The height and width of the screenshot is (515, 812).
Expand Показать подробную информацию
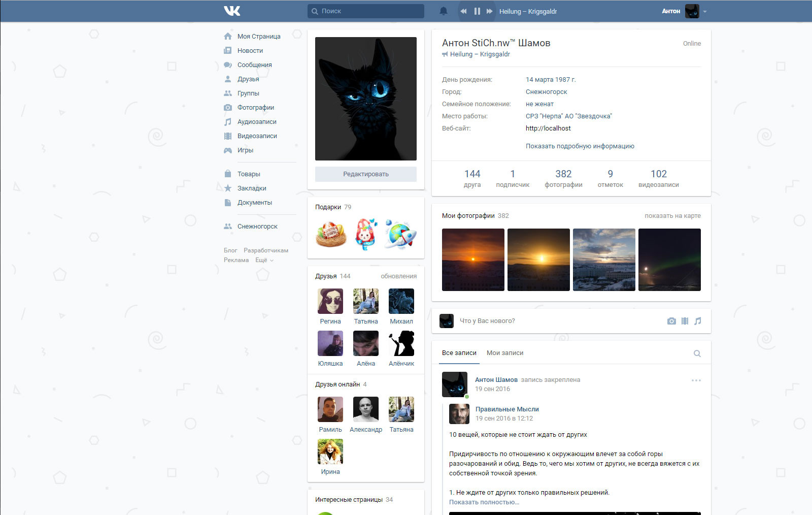pyautogui.click(x=580, y=146)
